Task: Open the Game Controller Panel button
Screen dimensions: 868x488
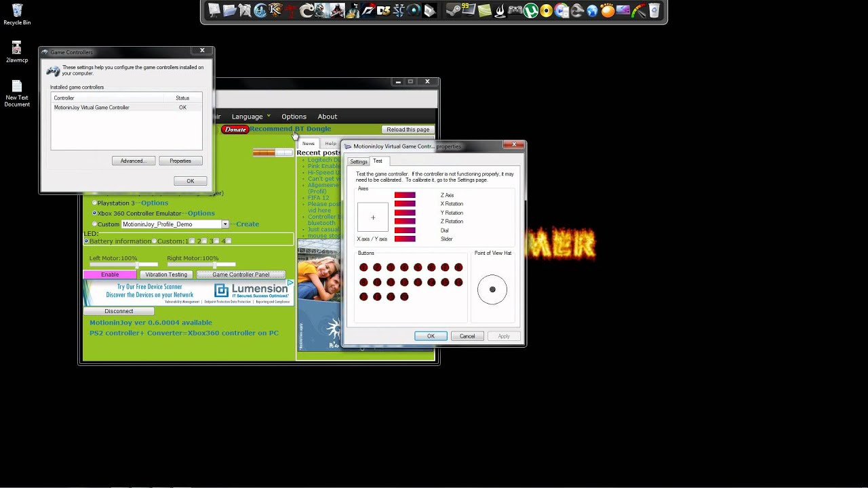Action: coord(241,274)
